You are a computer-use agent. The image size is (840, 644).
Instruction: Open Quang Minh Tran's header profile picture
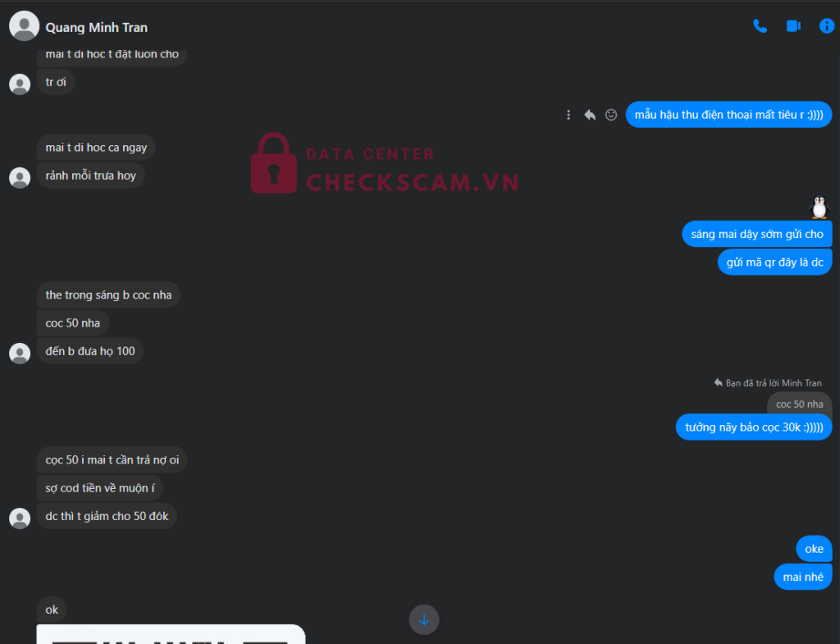(x=24, y=25)
